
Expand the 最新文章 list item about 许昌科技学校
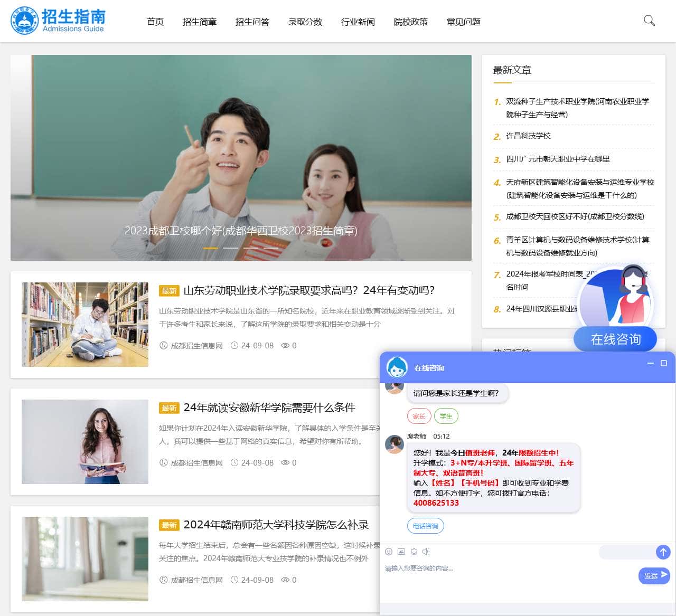[x=529, y=136]
